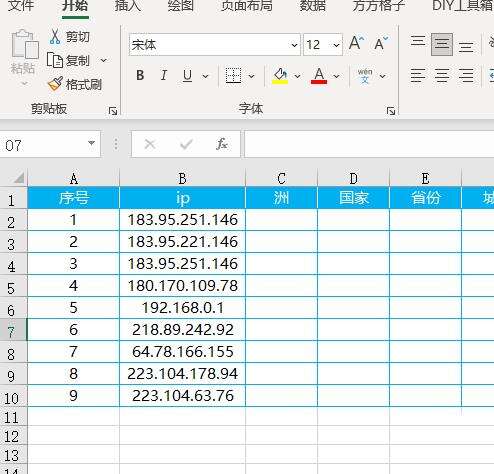Apply the yellow fill color bucket

pos(280,76)
